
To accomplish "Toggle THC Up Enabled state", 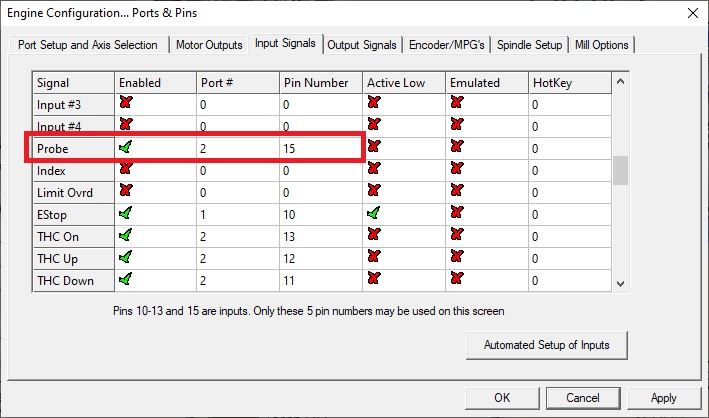I will point(125,258).
